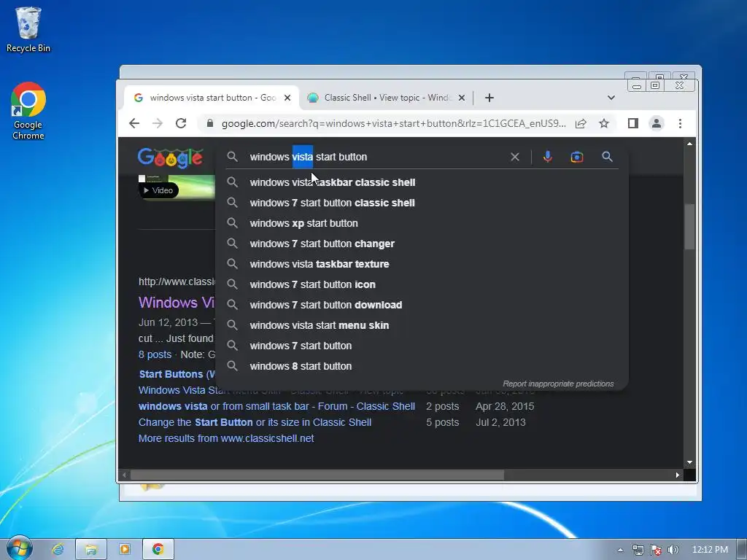Open tab search dropdown chevron
The width and height of the screenshot is (747, 560).
[x=611, y=98]
